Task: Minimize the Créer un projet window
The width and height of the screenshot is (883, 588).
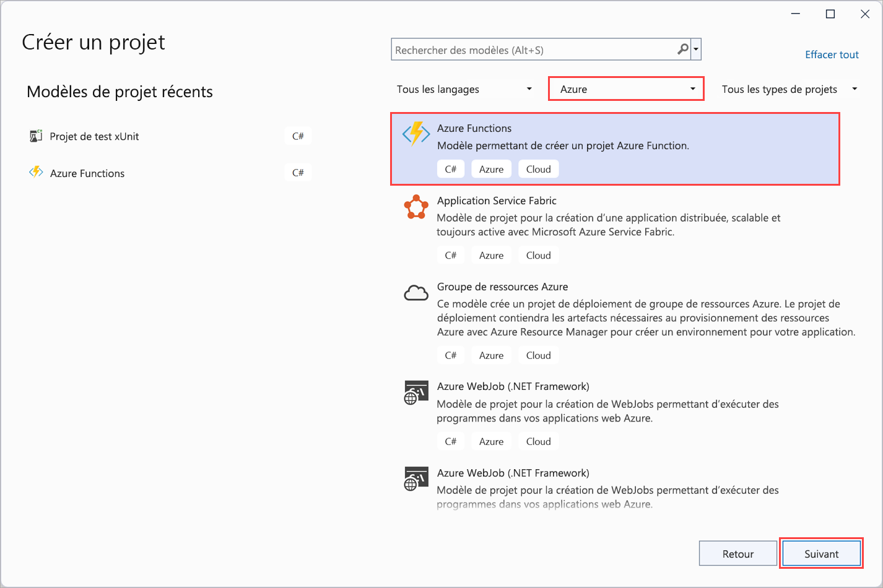Action: (x=796, y=14)
